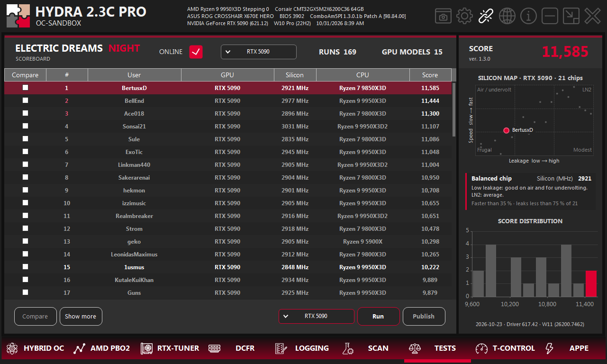Open the scoreboard RTX 5090 filter dropdown

tap(259, 52)
